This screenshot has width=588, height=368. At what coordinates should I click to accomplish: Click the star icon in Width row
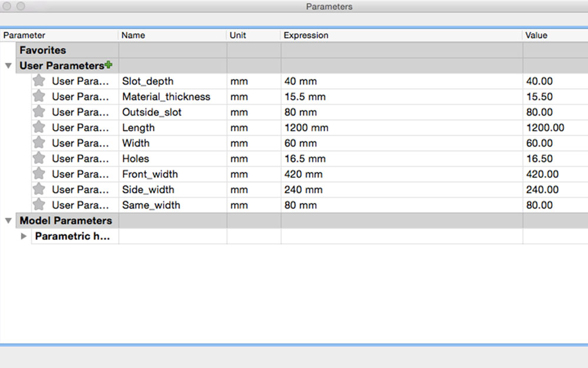click(39, 143)
